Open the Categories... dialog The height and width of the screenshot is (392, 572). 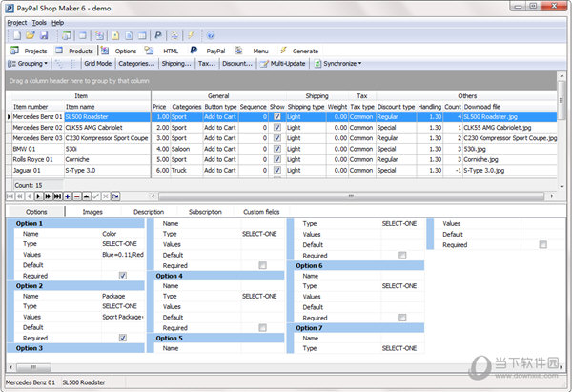click(136, 64)
